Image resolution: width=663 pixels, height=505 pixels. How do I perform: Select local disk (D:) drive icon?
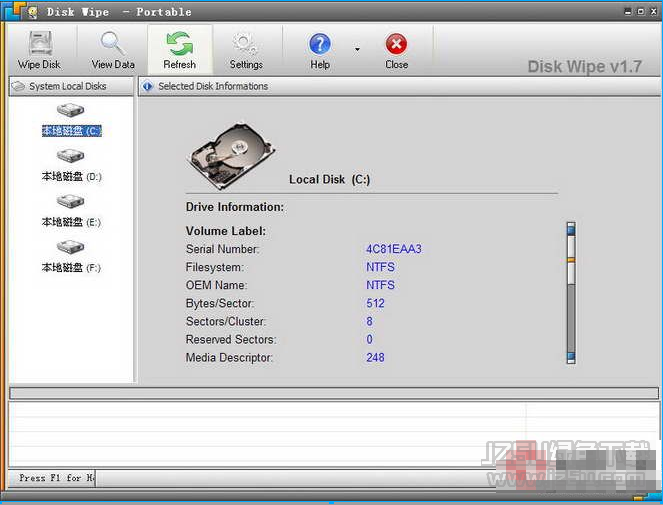coord(71,156)
